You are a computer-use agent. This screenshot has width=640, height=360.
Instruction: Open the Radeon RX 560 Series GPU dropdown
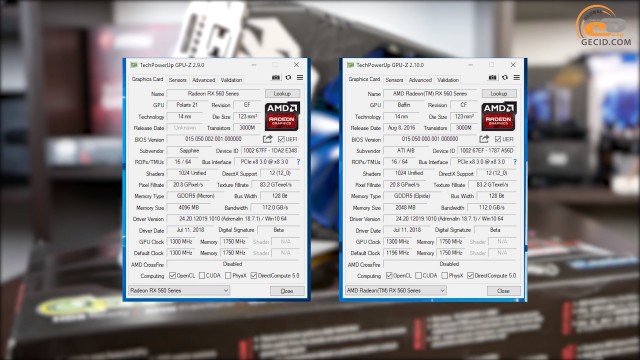click(x=179, y=291)
